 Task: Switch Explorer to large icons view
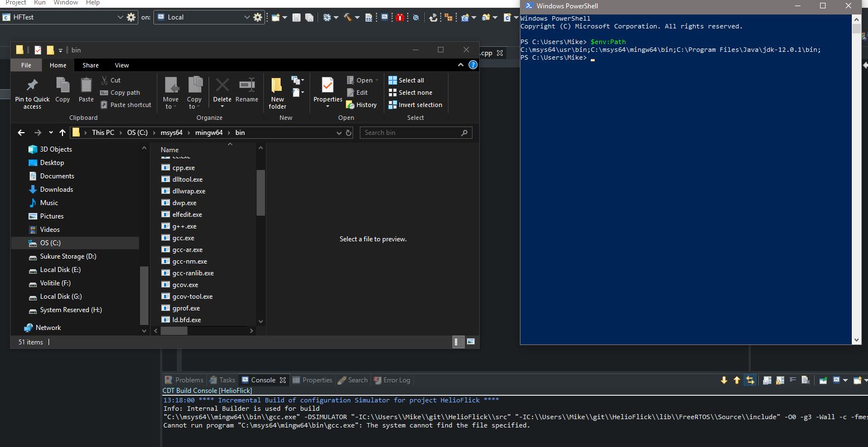(x=471, y=342)
